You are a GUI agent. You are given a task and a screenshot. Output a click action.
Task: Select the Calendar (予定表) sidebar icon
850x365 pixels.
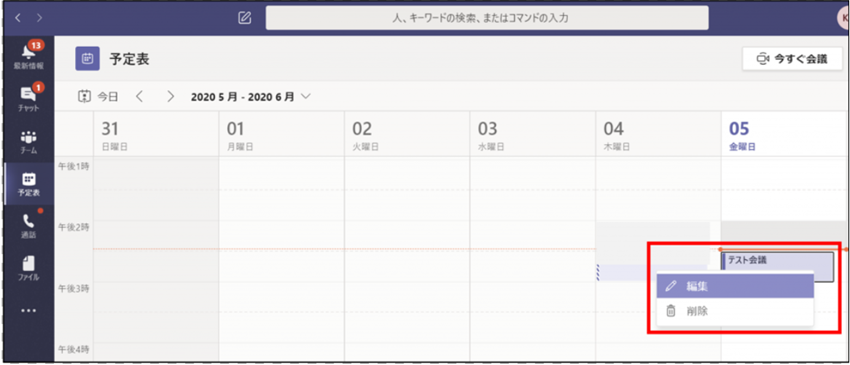[29, 184]
